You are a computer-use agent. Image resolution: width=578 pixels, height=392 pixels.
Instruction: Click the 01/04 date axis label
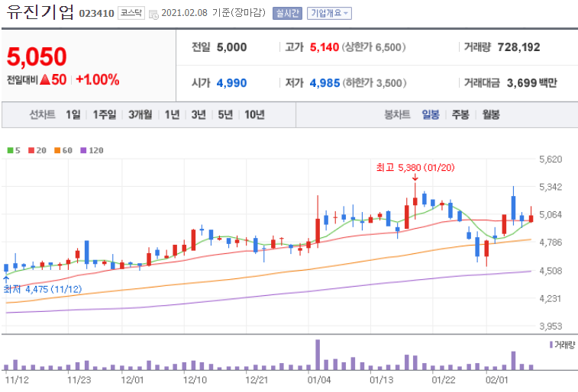coord(319,380)
